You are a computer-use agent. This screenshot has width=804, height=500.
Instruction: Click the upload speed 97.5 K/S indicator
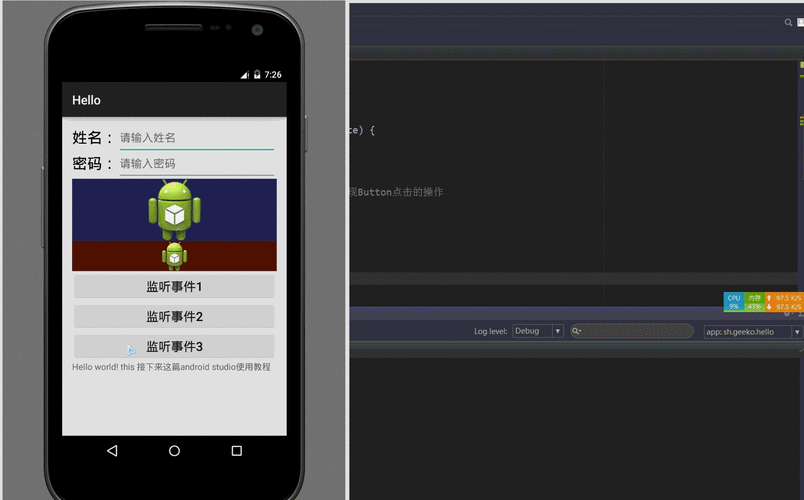pos(784,298)
